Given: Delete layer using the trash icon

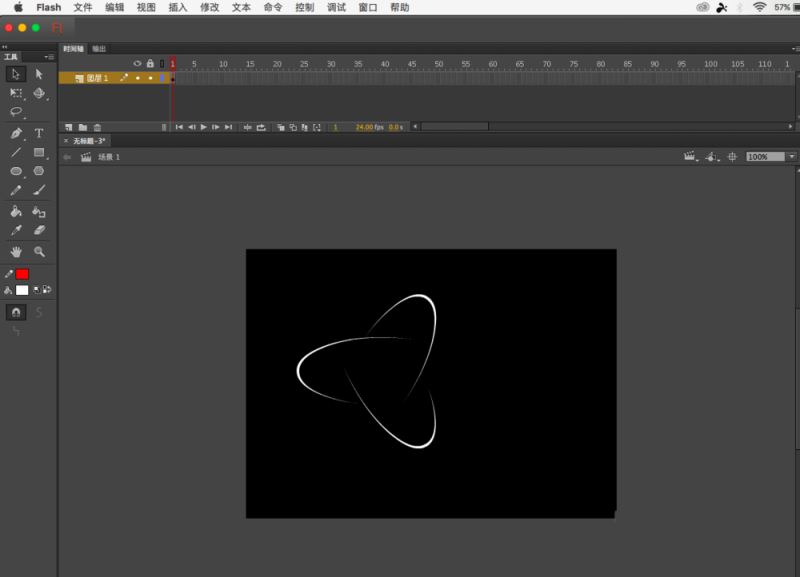Looking at the screenshot, I should (x=97, y=127).
